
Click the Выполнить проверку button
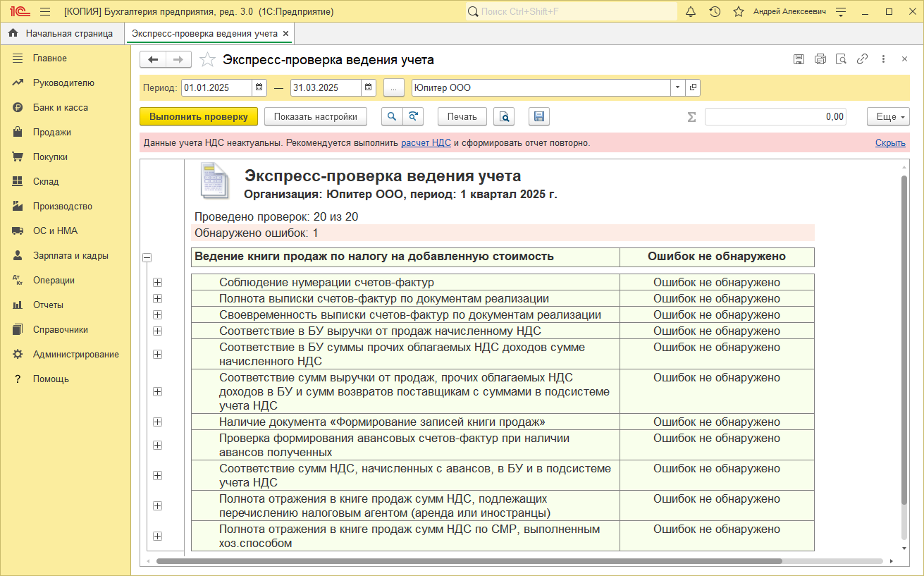198,117
